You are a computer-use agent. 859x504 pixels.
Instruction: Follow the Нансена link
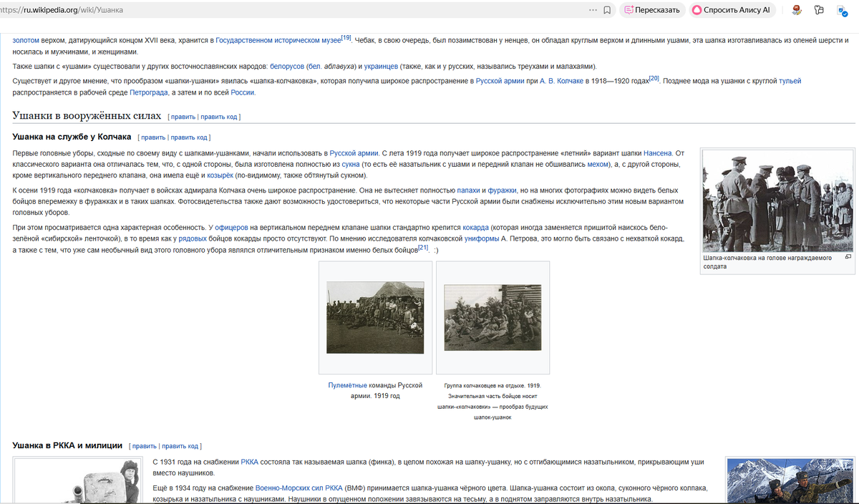[658, 153]
